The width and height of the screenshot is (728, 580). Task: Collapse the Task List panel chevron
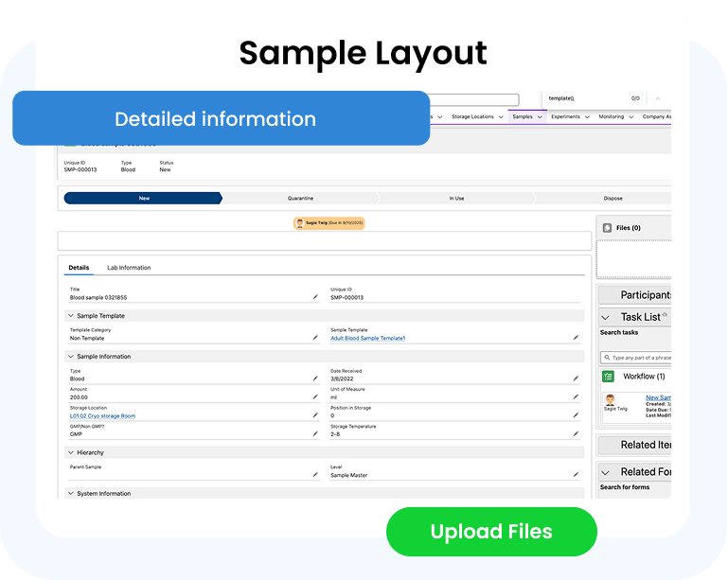pyautogui.click(x=605, y=318)
